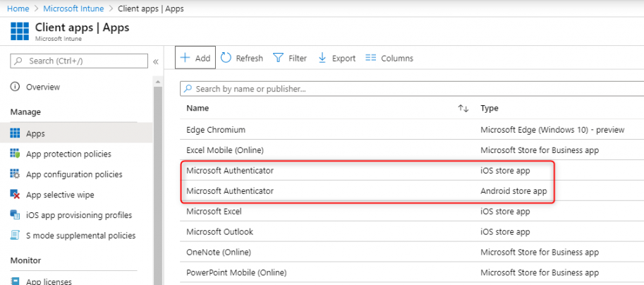The image size is (644, 285).
Task: Click iOS store app type of Microsoft Excel
Action: coord(505,212)
